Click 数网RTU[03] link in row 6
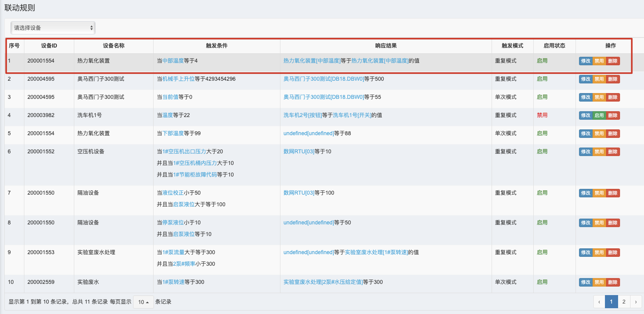The image size is (644, 314). (299, 151)
